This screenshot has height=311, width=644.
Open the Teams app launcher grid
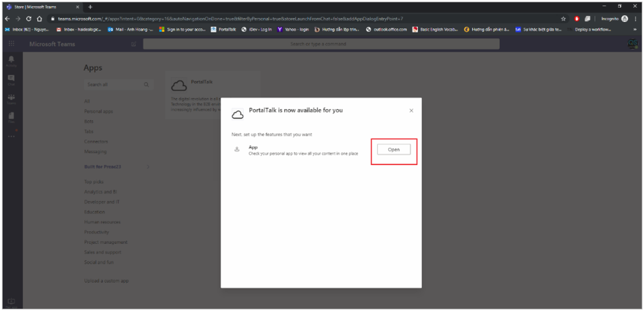(x=12, y=44)
